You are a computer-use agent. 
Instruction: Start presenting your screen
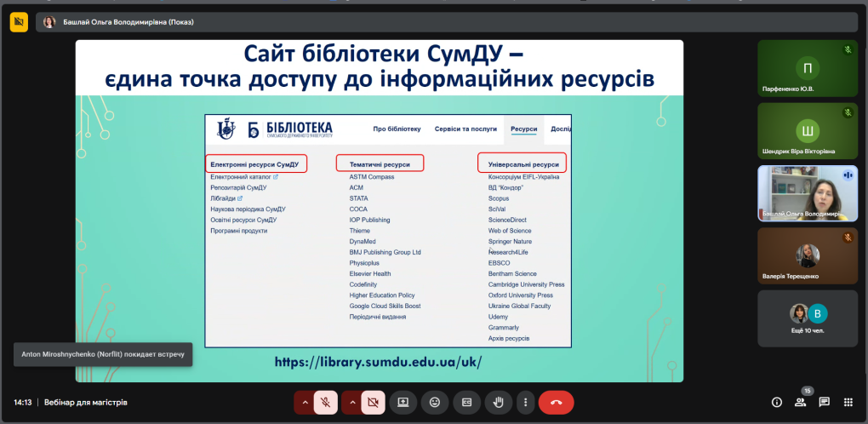click(403, 402)
